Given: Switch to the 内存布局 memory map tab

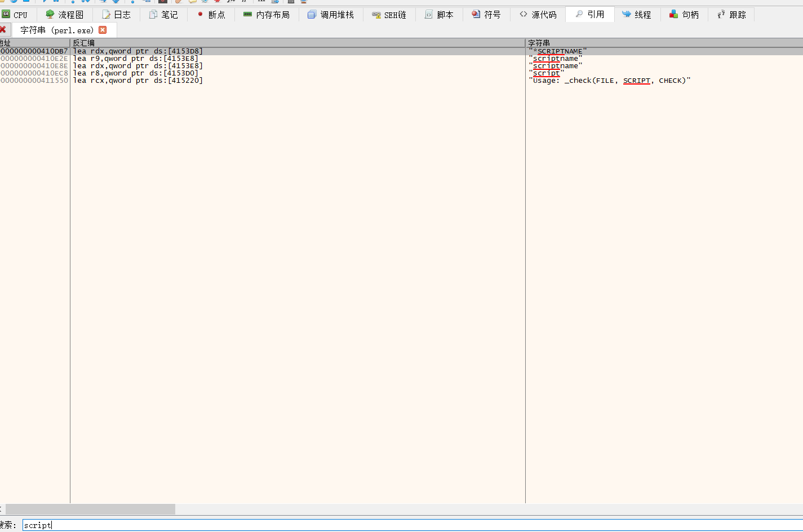Looking at the screenshot, I should (267, 15).
